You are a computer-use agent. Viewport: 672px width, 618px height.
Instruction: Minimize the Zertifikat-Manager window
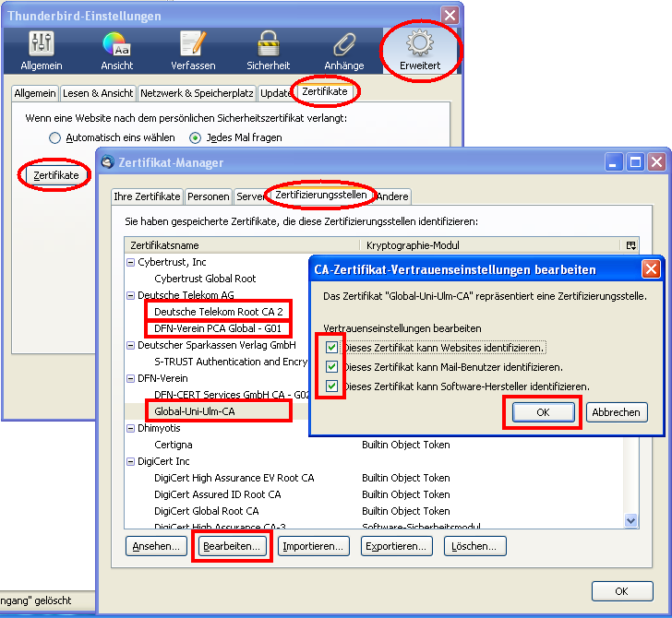point(614,162)
